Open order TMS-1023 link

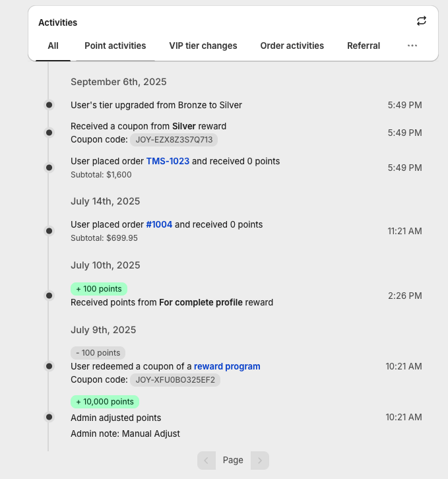(x=168, y=161)
